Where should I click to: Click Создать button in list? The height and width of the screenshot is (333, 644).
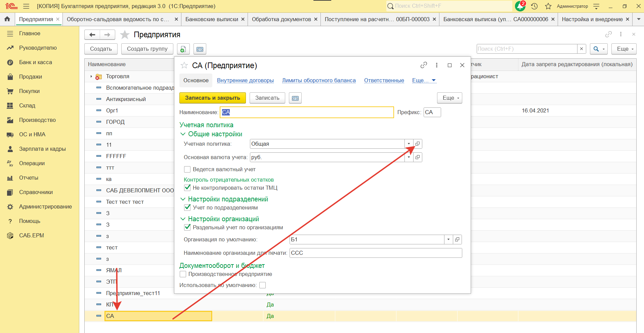pos(101,49)
